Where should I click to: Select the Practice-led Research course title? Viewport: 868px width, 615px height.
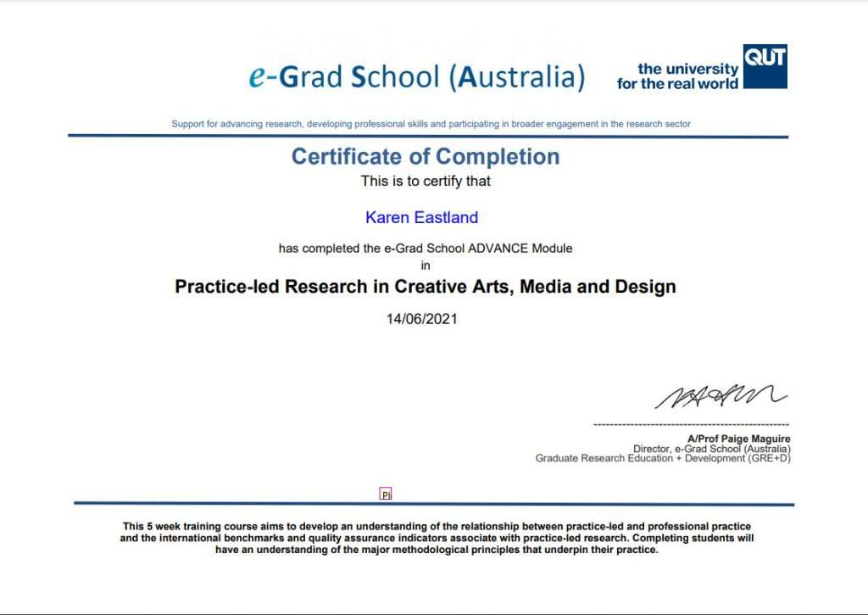click(424, 287)
